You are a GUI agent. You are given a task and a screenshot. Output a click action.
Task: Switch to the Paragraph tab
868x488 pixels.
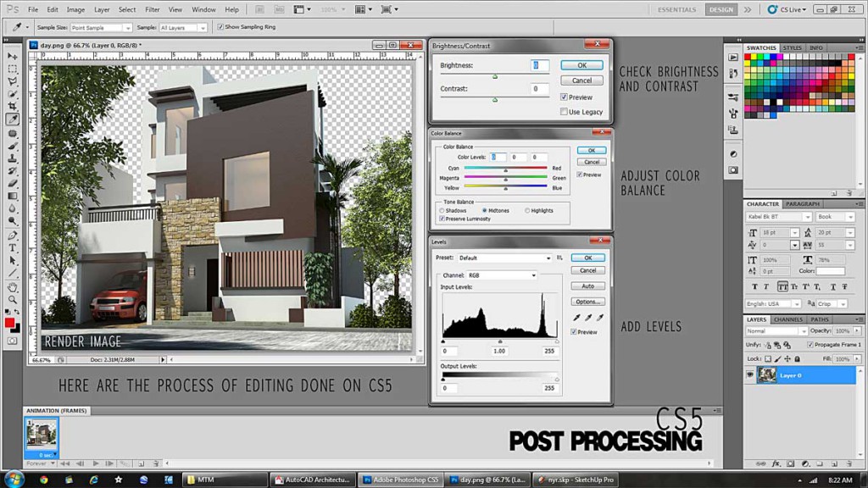(802, 203)
